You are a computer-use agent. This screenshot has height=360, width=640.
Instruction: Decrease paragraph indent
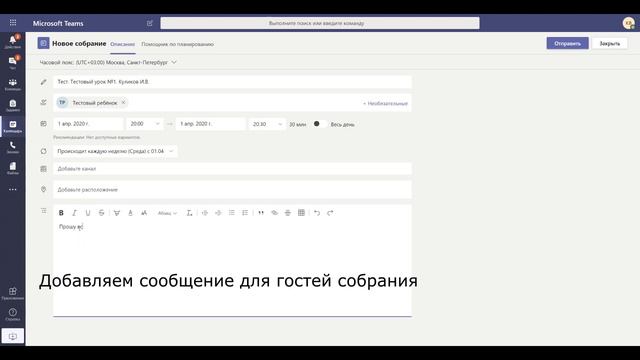(205, 213)
